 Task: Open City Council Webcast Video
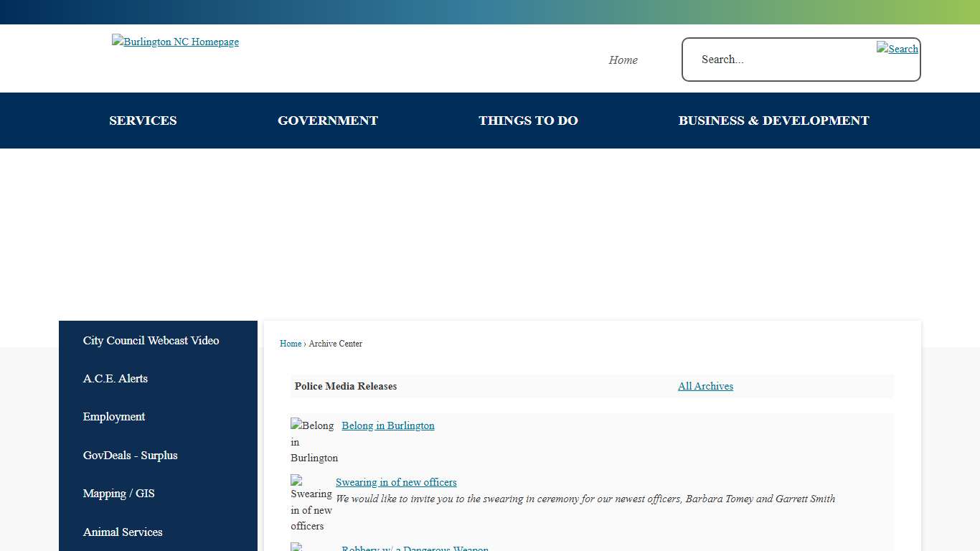(151, 341)
